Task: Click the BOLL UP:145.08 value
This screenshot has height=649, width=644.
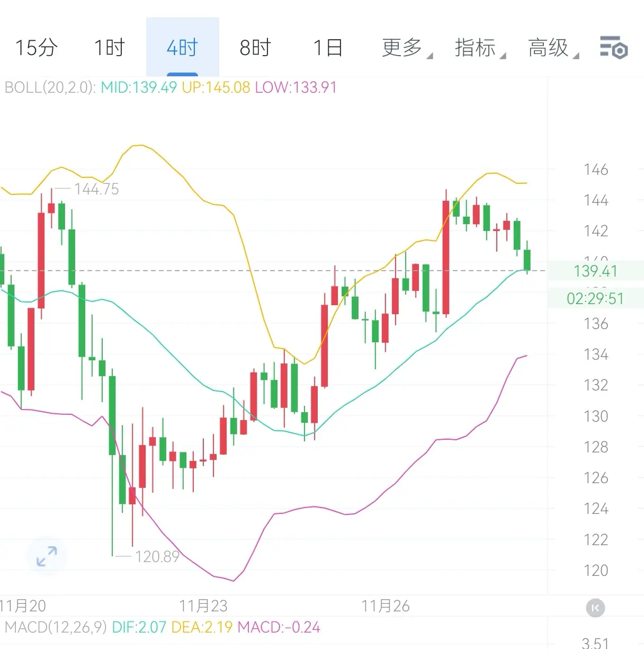Action: [216, 87]
